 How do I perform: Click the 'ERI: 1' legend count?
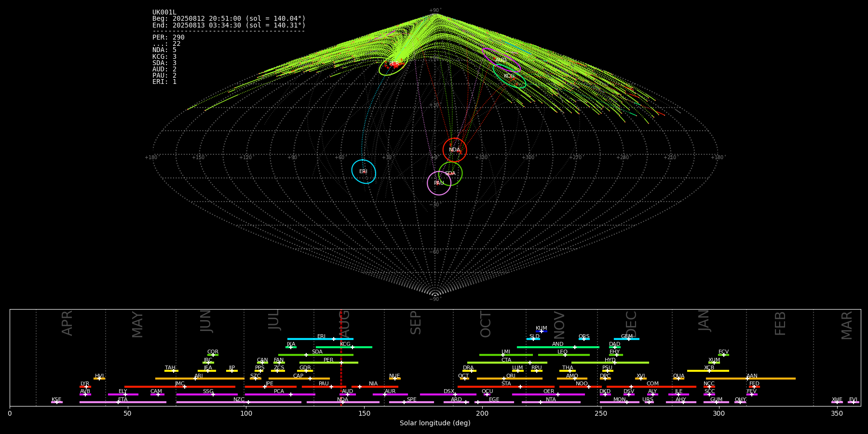(x=164, y=82)
